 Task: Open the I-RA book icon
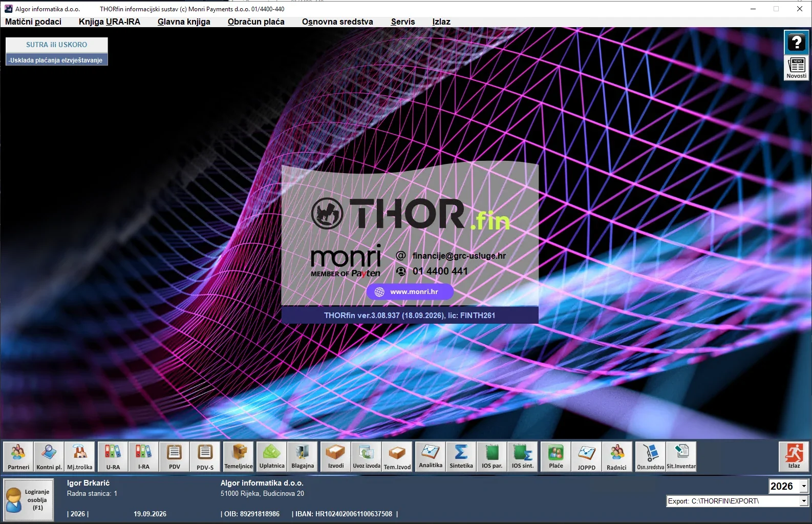click(144, 456)
